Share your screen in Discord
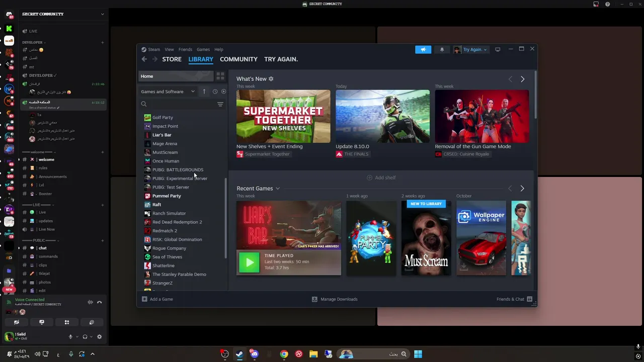Viewport: 644px width, 362px height. 42,322
